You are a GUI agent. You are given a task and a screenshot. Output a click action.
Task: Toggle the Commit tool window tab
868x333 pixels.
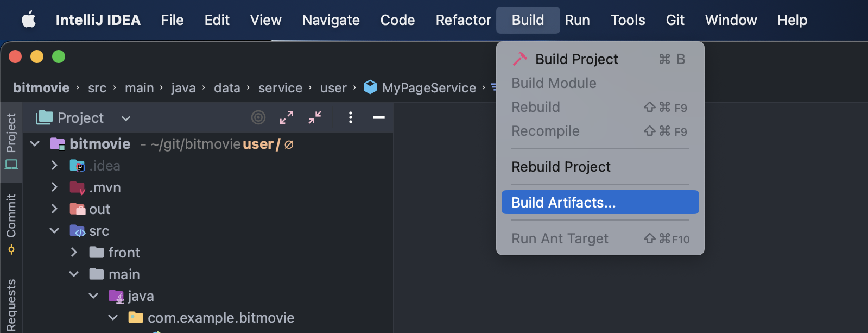click(11, 223)
